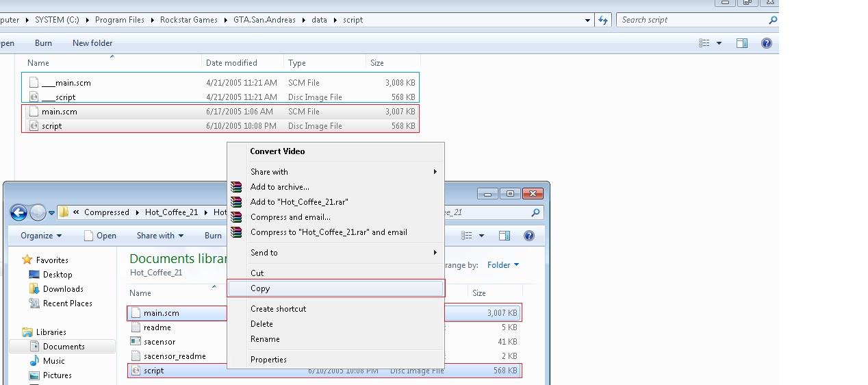The image size is (868, 385).
Task: Open recent locations dropdown beside Forward arrow
Action: 51,213
